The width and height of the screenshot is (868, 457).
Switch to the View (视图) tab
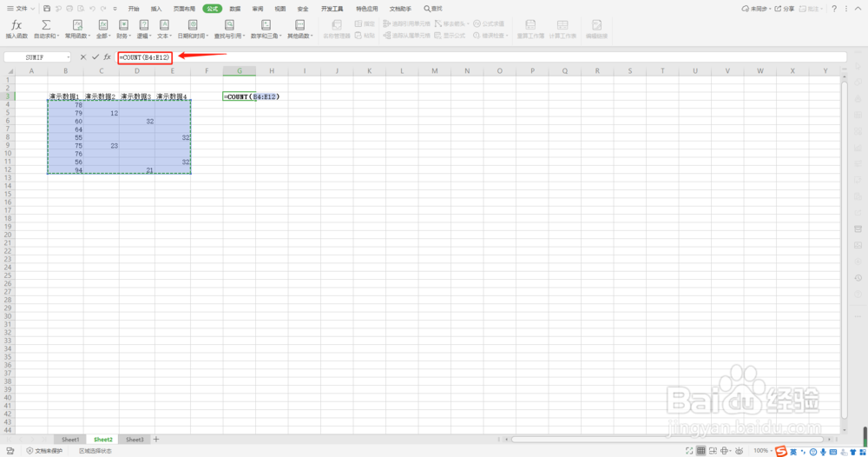point(280,9)
